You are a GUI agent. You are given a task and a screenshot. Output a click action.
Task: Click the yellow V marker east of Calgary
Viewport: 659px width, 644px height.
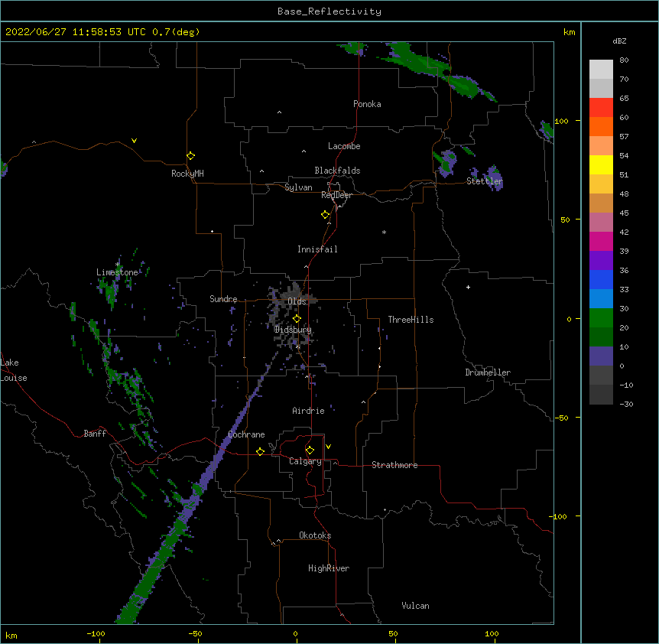click(328, 447)
